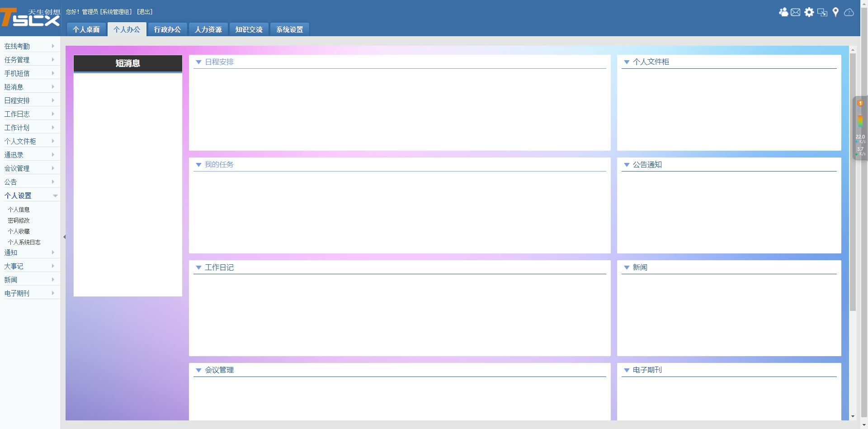
Task: Click the location pin icon
Action: (835, 12)
